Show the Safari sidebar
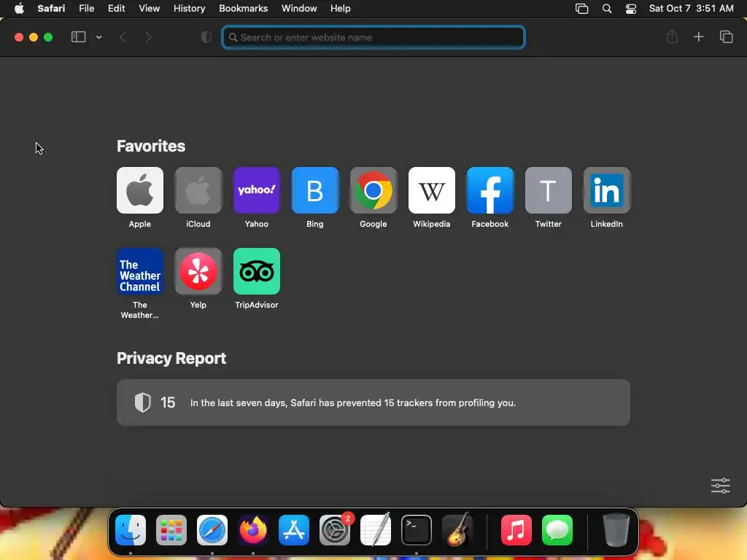 point(78,37)
